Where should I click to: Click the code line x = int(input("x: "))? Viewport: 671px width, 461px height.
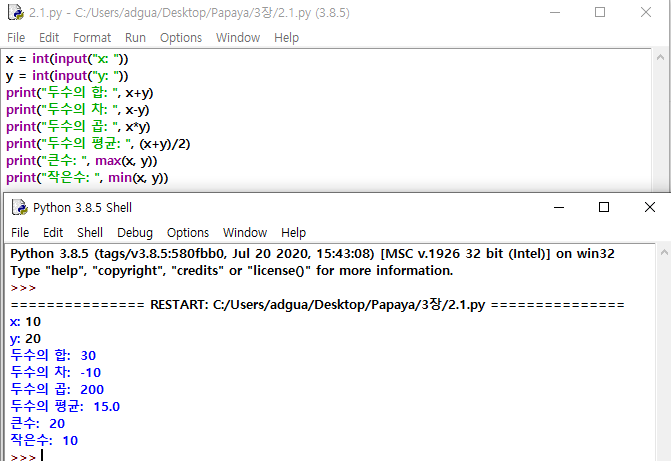[67, 59]
